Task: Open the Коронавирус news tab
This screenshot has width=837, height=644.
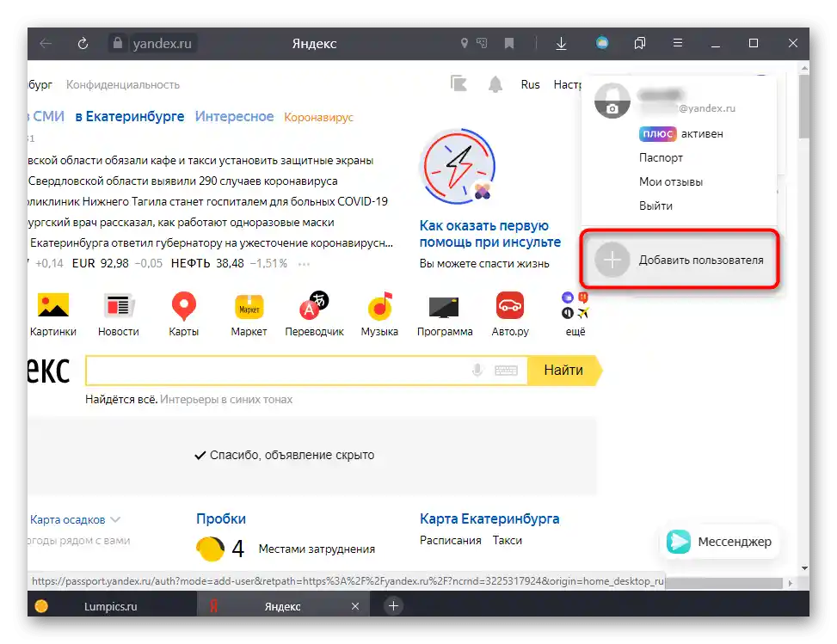Action: [x=318, y=118]
